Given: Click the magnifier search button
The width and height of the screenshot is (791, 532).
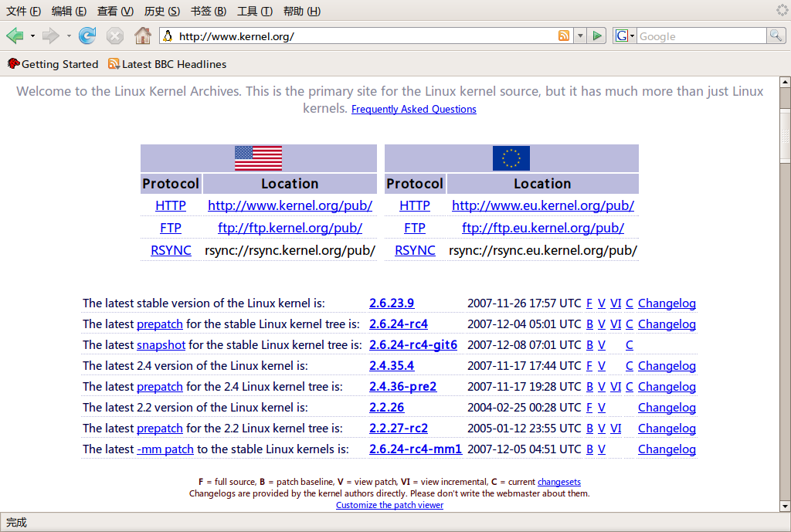Looking at the screenshot, I should click(776, 36).
